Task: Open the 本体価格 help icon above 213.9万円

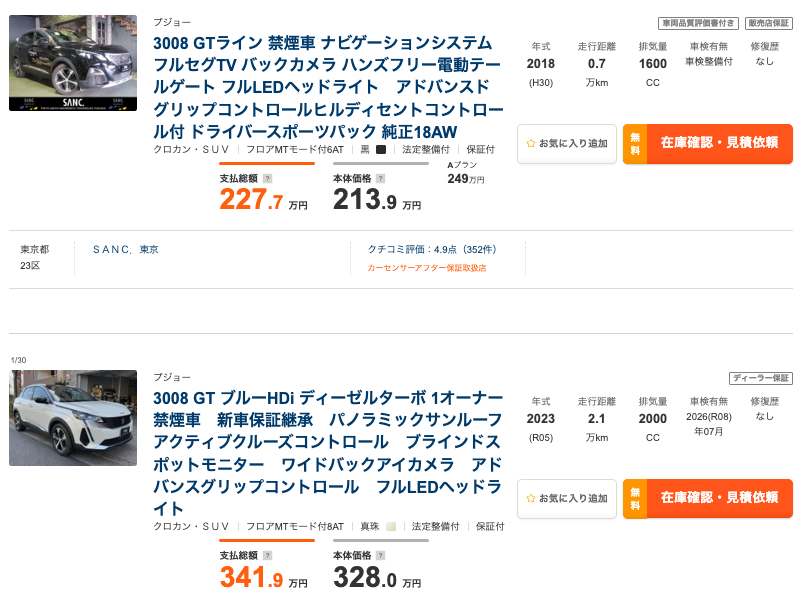Action: (380, 179)
